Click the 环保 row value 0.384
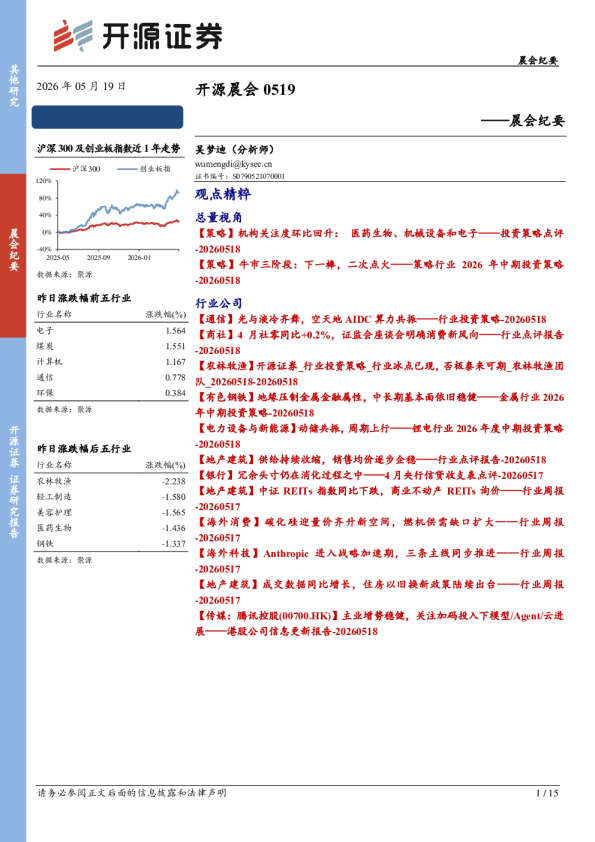The image size is (595, 842). point(176,393)
